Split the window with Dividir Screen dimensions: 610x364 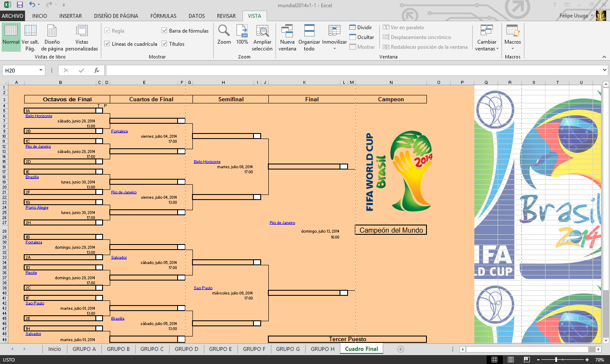click(x=361, y=27)
